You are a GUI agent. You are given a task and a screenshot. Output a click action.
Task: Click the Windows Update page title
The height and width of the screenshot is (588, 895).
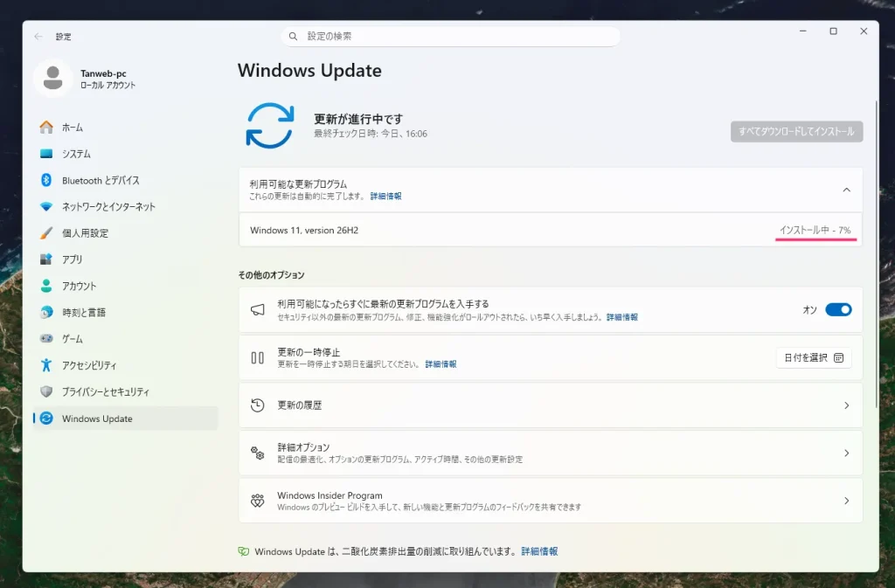[x=309, y=71]
